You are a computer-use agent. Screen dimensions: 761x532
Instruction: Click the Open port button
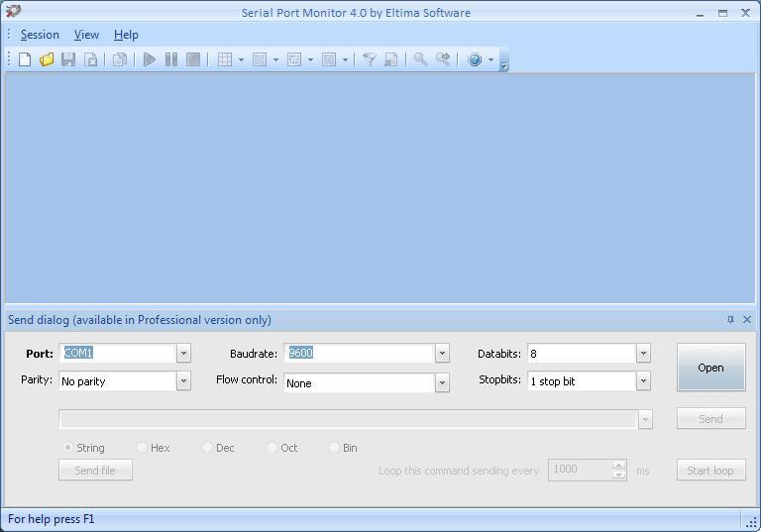coord(711,368)
